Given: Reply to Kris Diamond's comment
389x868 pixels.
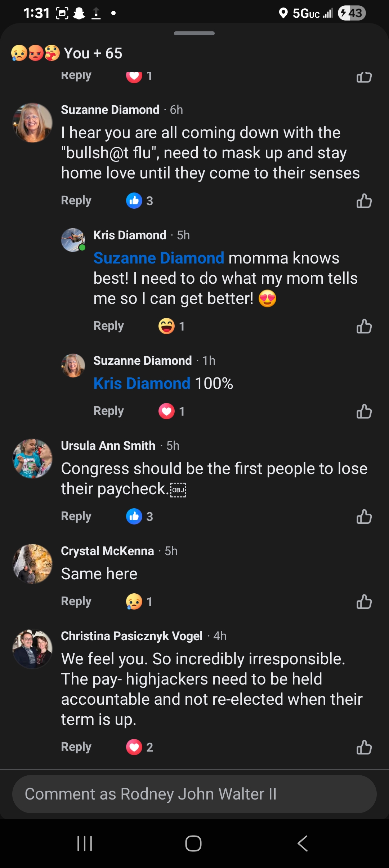Looking at the screenshot, I should coord(108,326).
